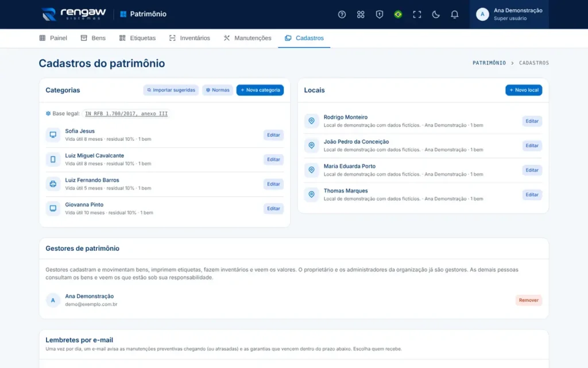The image size is (588, 368).
Task: Edit the Sofia Jesus category
Action: coord(273,135)
